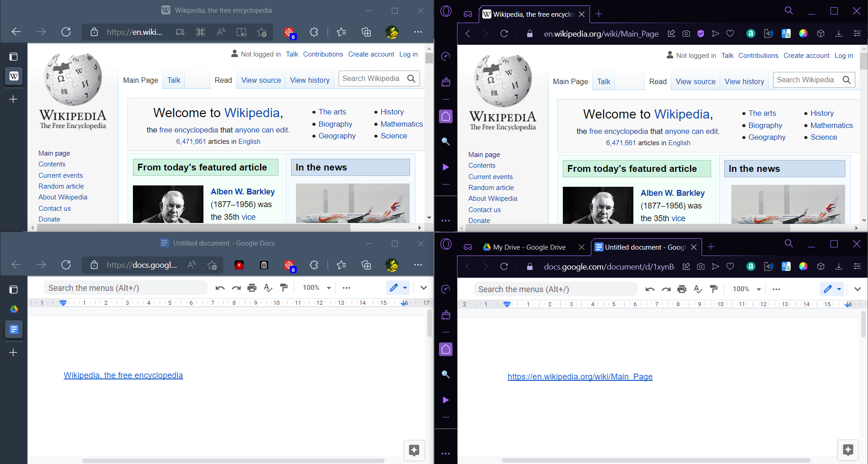Open Opera downloads icon in Wikipedia window

[839, 33]
